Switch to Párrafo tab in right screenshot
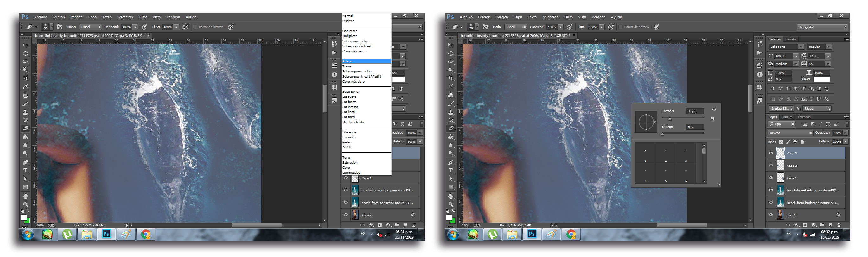The width and height of the screenshot is (868, 257). [790, 39]
